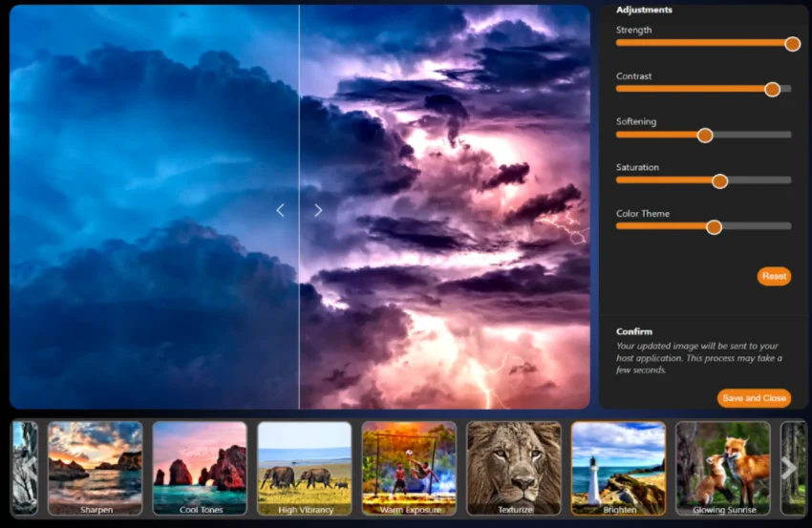Choose the Glowing Sunrise fox preset

723,468
